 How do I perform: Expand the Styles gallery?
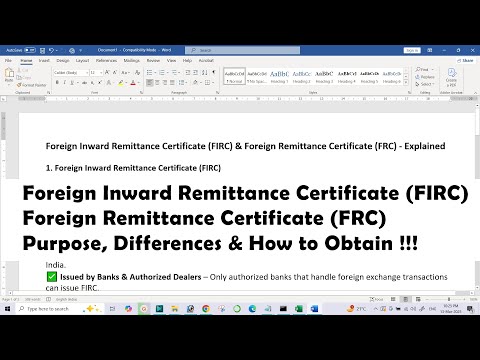click(x=406, y=82)
